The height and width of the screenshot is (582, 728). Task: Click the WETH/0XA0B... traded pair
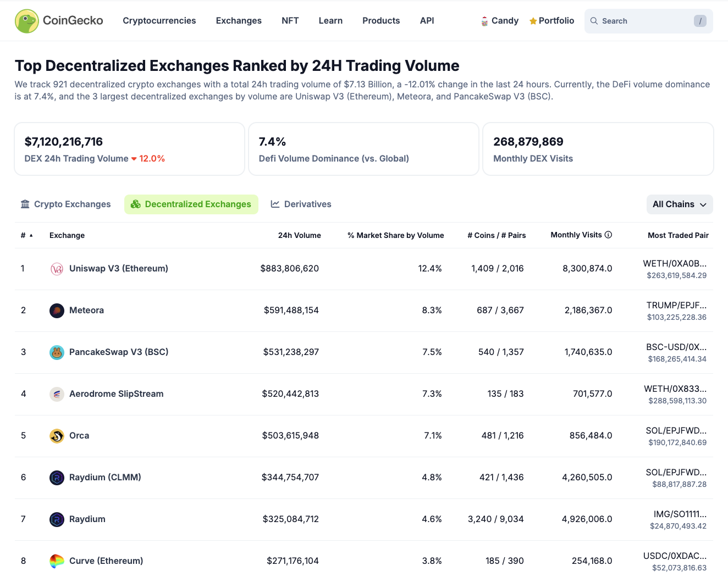tap(675, 264)
